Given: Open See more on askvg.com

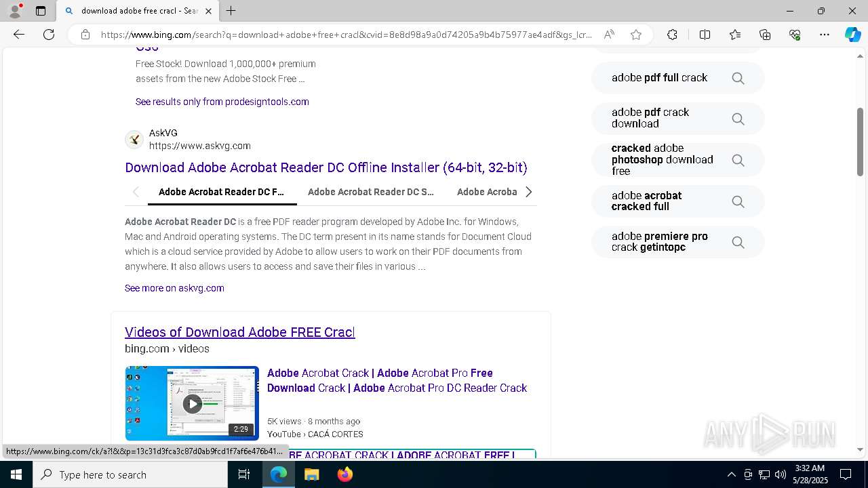Looking at the screenshot, I should 174,288.
